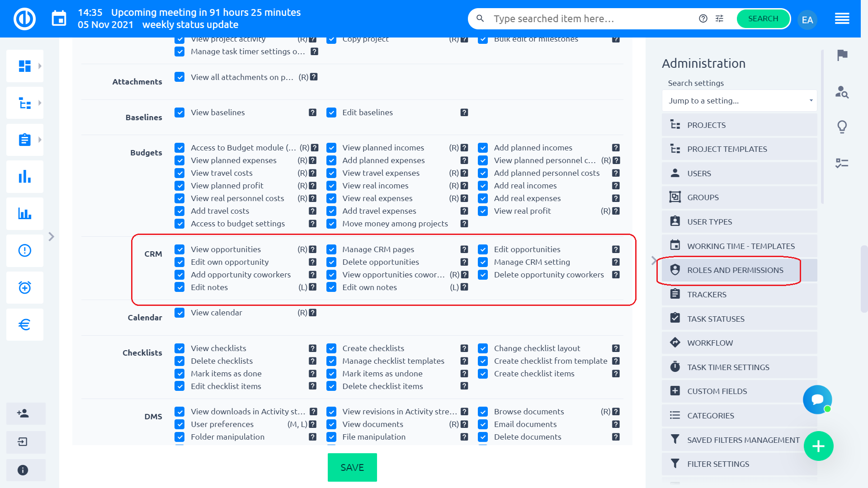Toggle Delete opportunities checkbox

pos(331,262)
